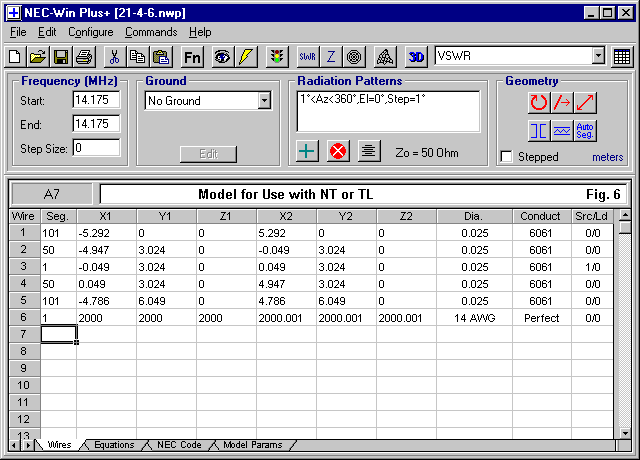This screenshot has height=460, width=640.
Task: Switch to the Model Params tab
Action: [252, 445]
